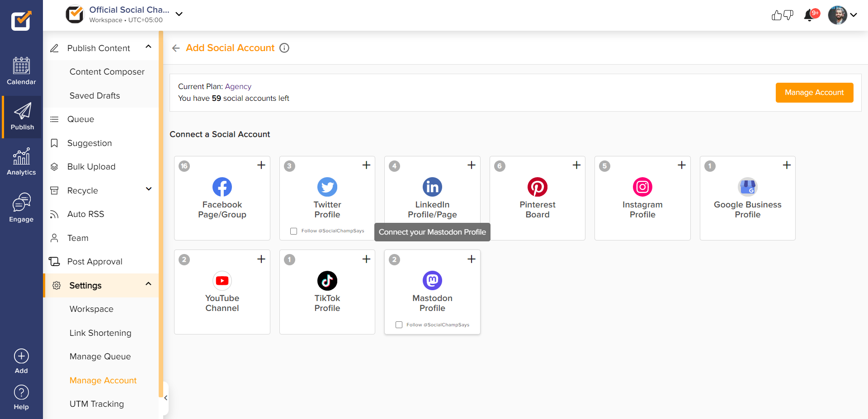Click the YouTube logo icon

[222, 281]
